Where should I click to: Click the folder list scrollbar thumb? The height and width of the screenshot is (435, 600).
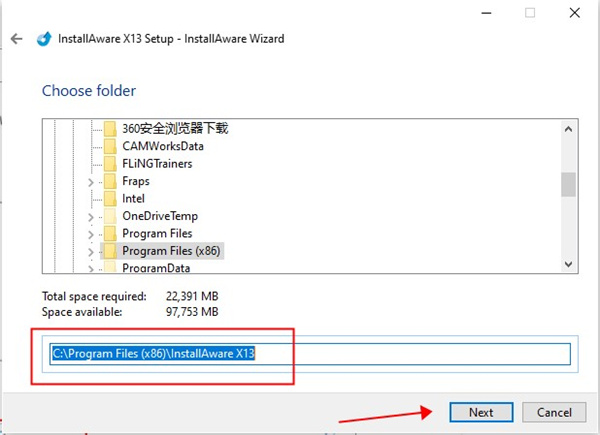[569, 185]
